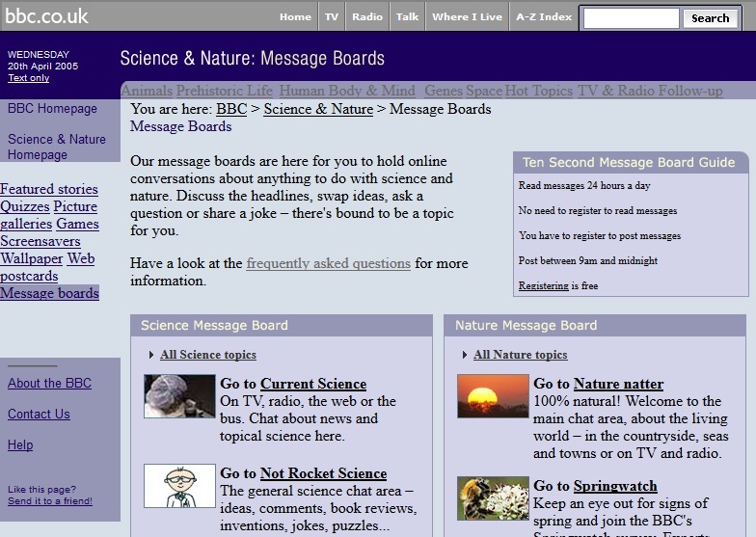Click the bbc.co.uk logo
This screenshot has width=756, height=537.
click(x=46, y=16)
